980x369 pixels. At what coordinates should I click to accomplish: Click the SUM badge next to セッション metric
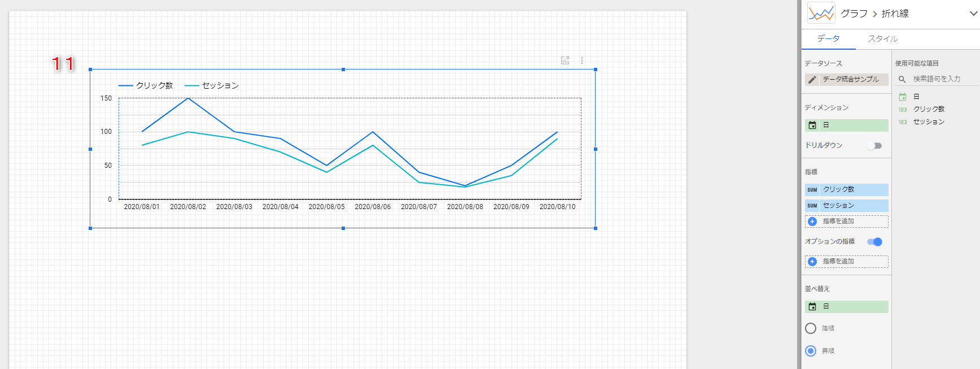point(812,206)
